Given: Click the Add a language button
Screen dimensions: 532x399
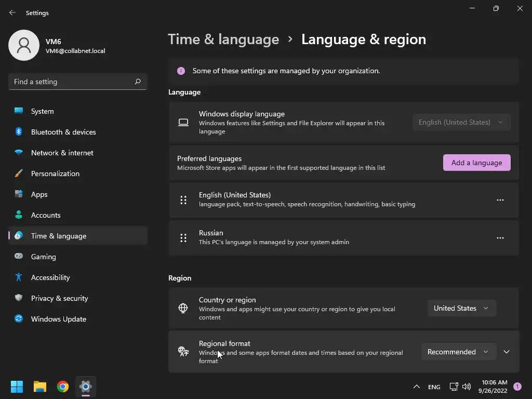Looking at the screenshot, I should [x=476, y=163].
